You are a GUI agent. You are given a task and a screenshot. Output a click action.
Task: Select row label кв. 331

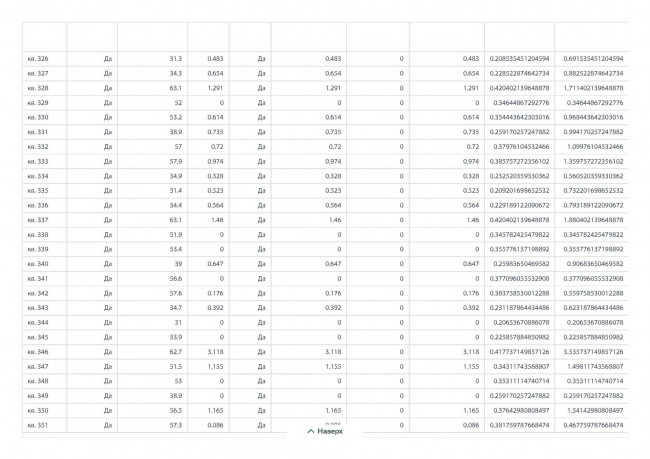coord(38,132)
